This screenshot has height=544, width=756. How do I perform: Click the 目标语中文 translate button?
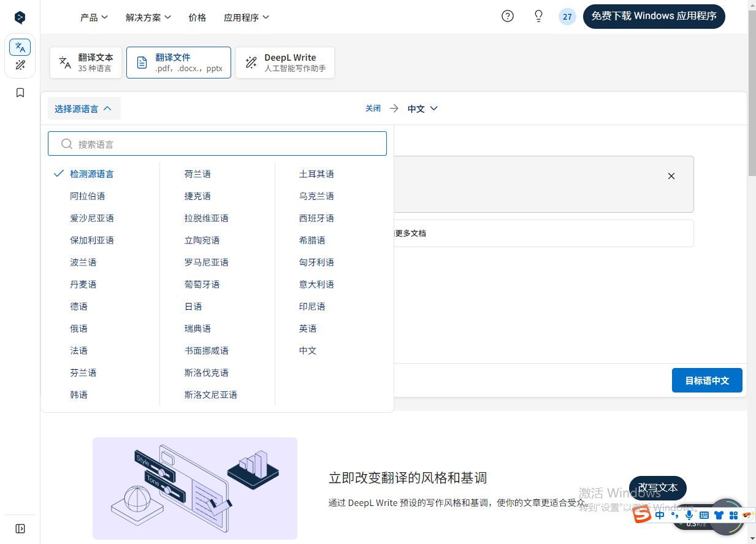(x=707, y=380)
